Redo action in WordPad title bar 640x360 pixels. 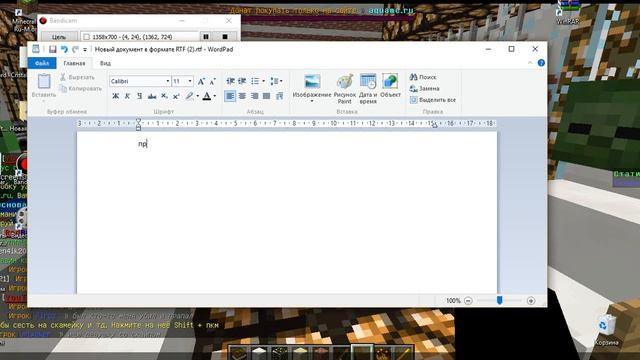75,49
